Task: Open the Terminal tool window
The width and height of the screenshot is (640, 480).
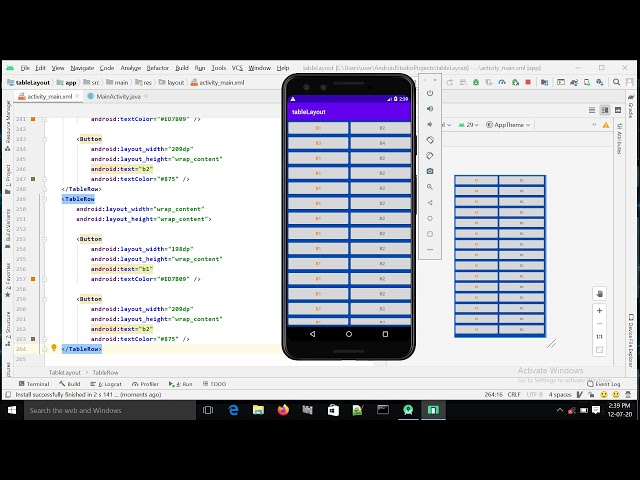Action: [34, 384]
